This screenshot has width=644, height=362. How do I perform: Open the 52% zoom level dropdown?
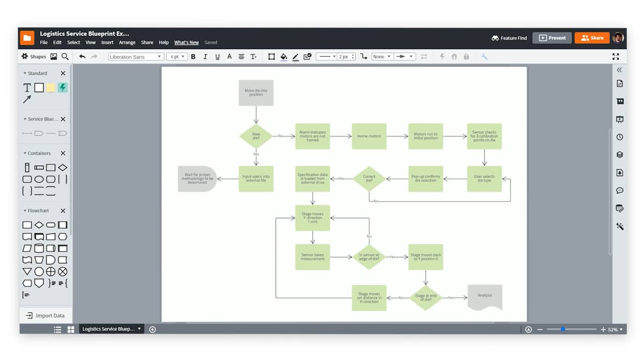pos(616,329)
